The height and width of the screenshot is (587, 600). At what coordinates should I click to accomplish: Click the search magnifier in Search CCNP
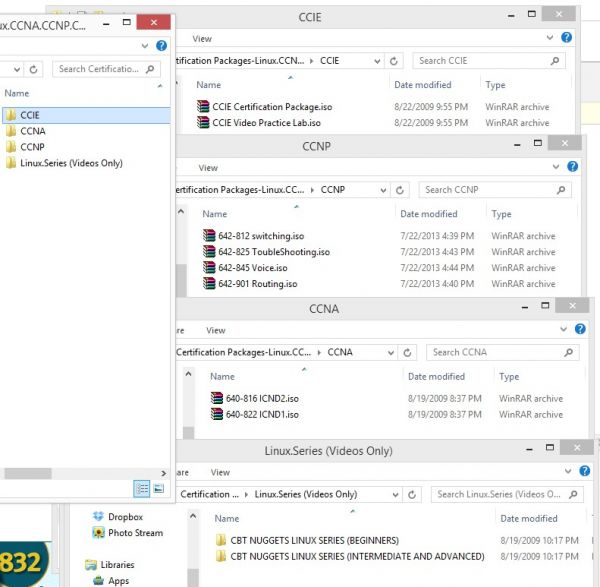[x=561, y=190]
